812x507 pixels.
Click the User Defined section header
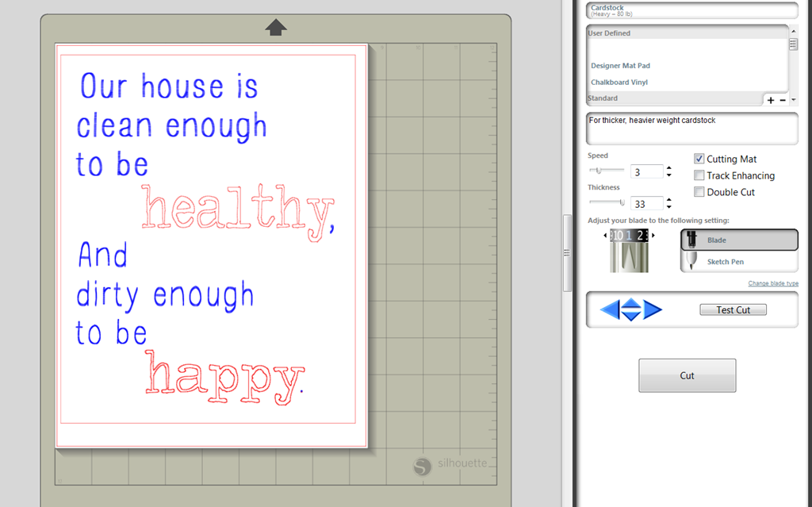coord(688,33)
